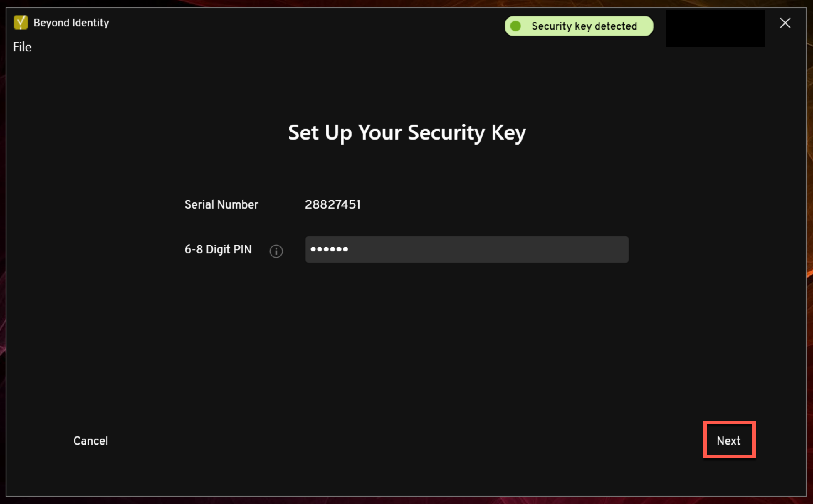Click the Serial Number label

pos(221,204)
